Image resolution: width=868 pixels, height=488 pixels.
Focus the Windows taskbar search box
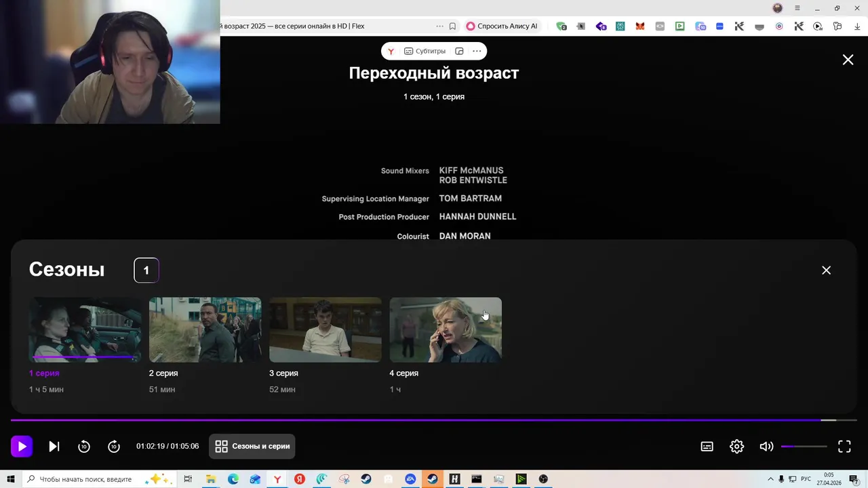click(x=100, y=479)
